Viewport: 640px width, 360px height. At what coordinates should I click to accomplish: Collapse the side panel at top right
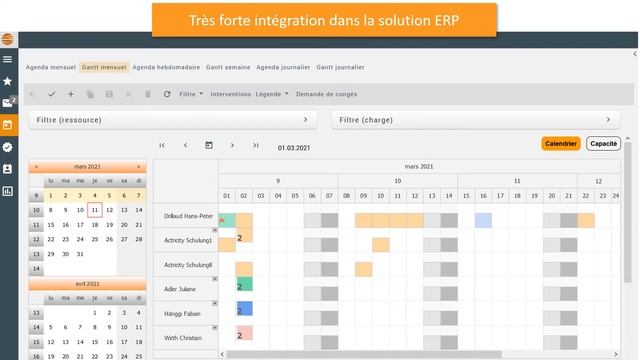pyautogui.click(x=635, y=54)
